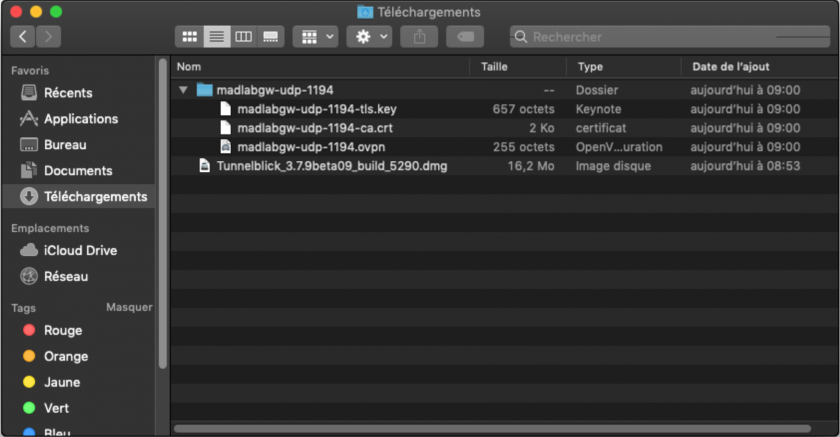Click the Documents icon in sidebar

(x=29, y=170)
